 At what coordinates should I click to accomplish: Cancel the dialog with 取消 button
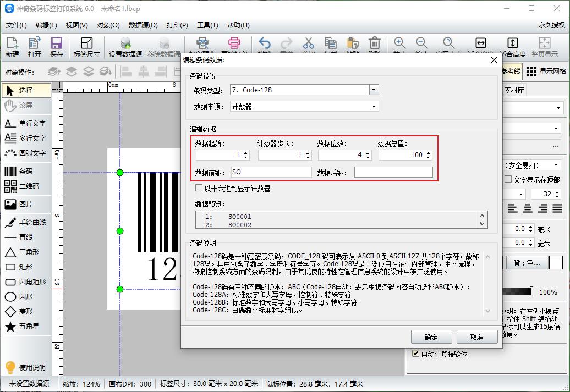tap(476, 337)
